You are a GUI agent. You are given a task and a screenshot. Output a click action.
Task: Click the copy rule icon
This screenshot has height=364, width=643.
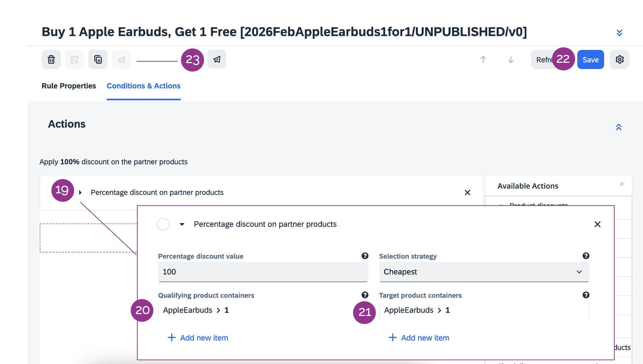coord(98,59)
